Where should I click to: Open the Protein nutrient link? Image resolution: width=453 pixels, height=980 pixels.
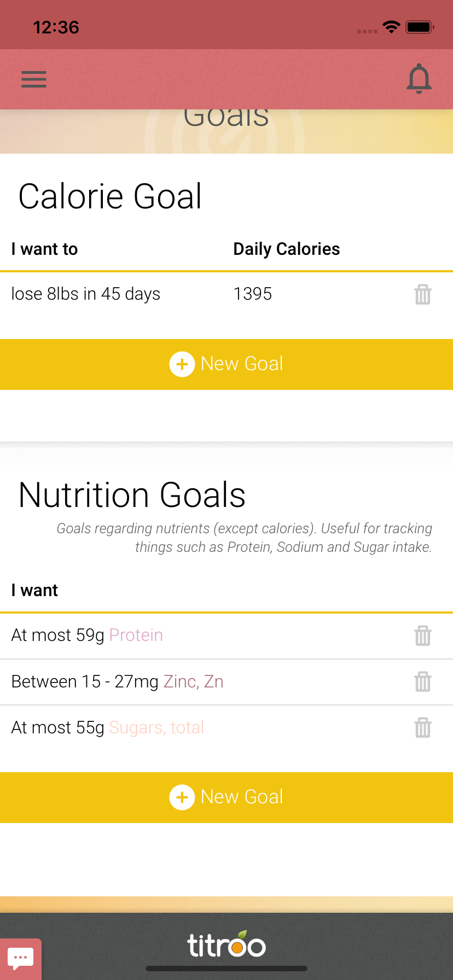(x=136, y=635)
